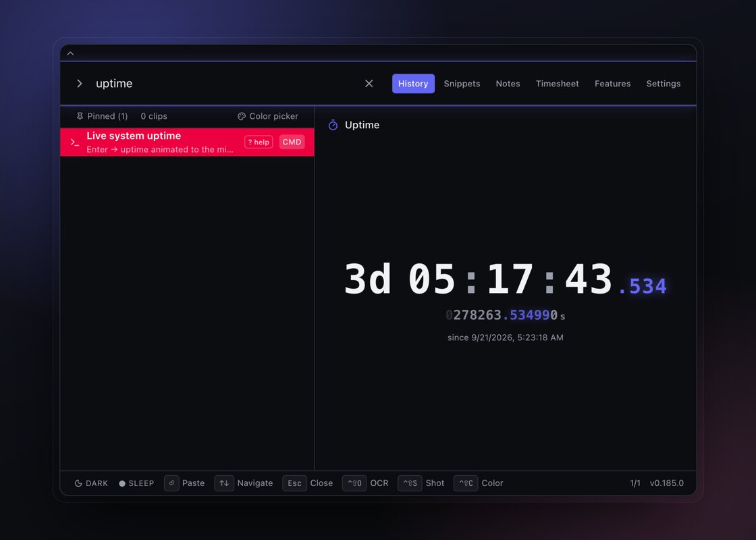
Task: Open the Color picker
Action: pyautogui.click(x=268, y=116)
